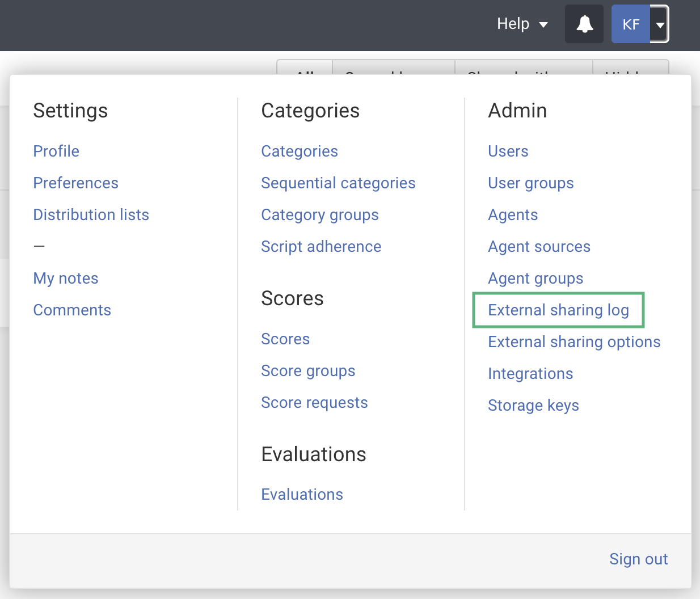Image resolution: width=700 pixels, height=599 pixels.
Task: Collapse the user menu dropdown arrow
Action: 660,24
